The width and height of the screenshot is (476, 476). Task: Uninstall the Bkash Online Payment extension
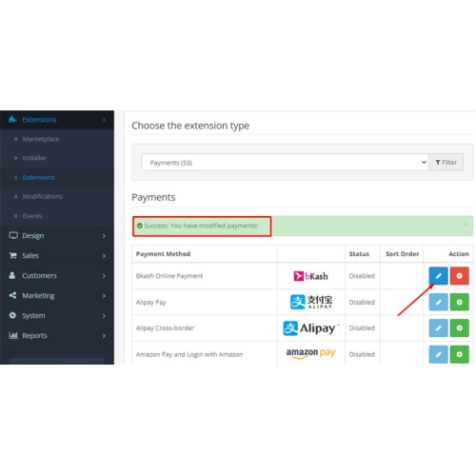pyautogui.click(x=459, y=276)
